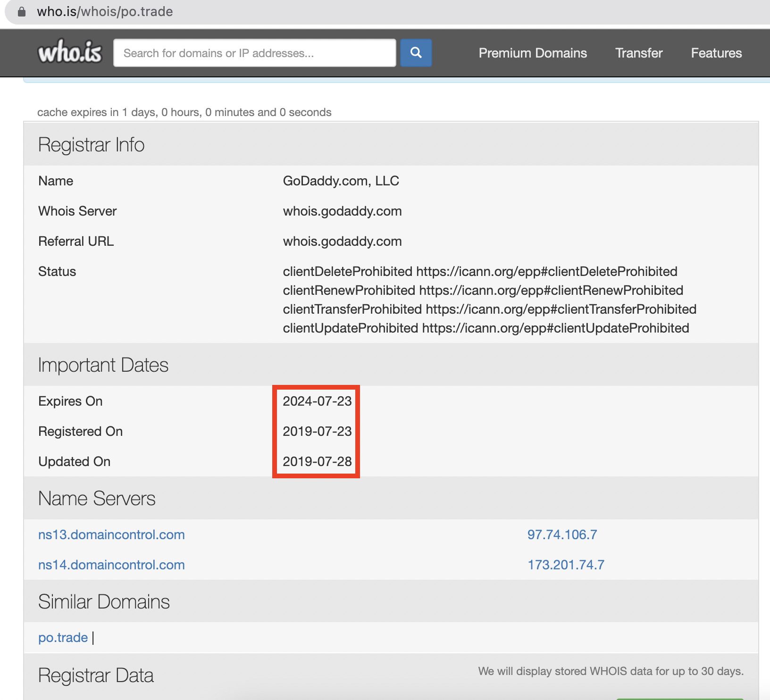Viewport: 770px width, 700px height.
Task: Click the Similar Domains heading
Action: 104,601
